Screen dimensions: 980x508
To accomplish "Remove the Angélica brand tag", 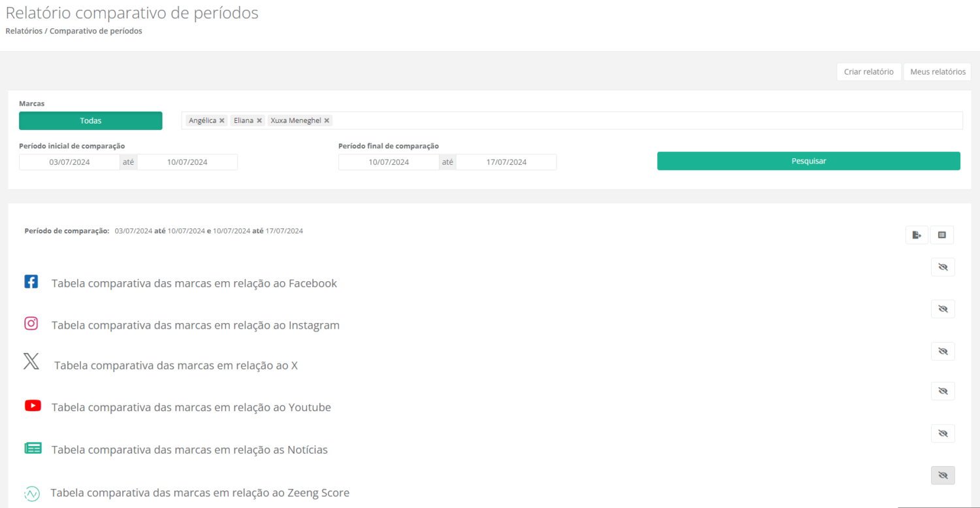I will click(222, 121).
